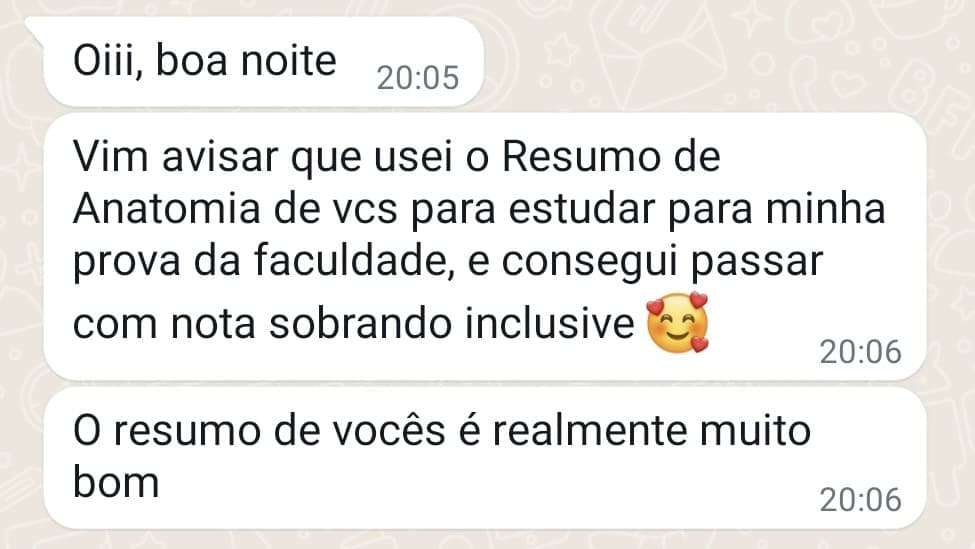975x549 pixels.
Task: Click the 20:06 timestamp in the "muito bom" message
Action: [861, 500]
